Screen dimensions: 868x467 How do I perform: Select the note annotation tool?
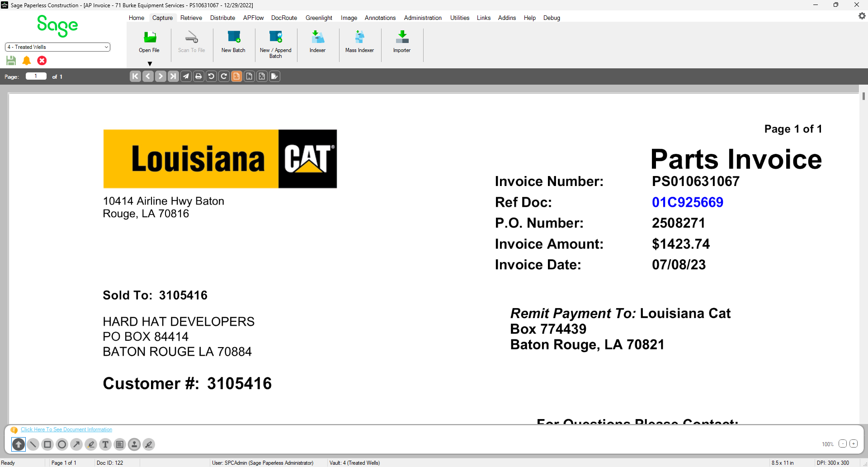(120, 444)
